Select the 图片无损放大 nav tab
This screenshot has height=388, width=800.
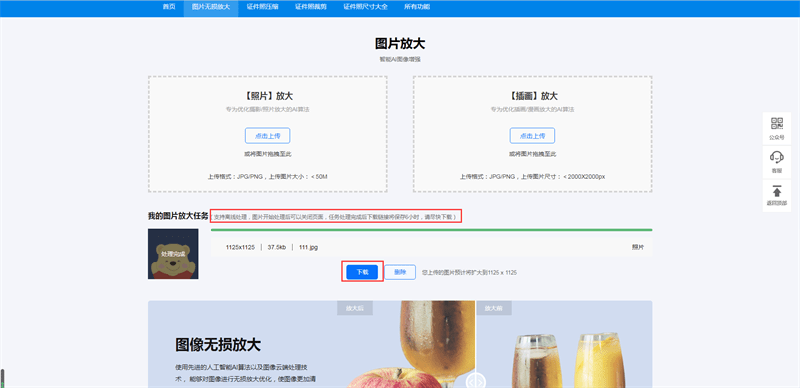211,7
